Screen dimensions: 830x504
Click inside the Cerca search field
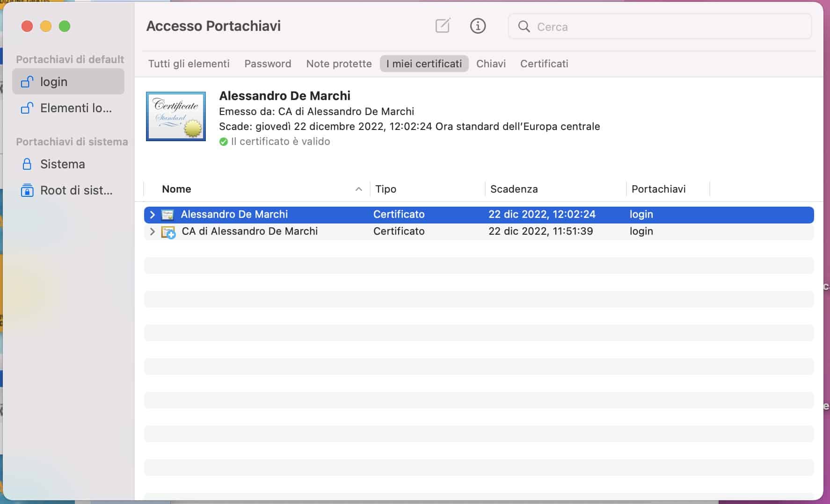pos(608,27)
